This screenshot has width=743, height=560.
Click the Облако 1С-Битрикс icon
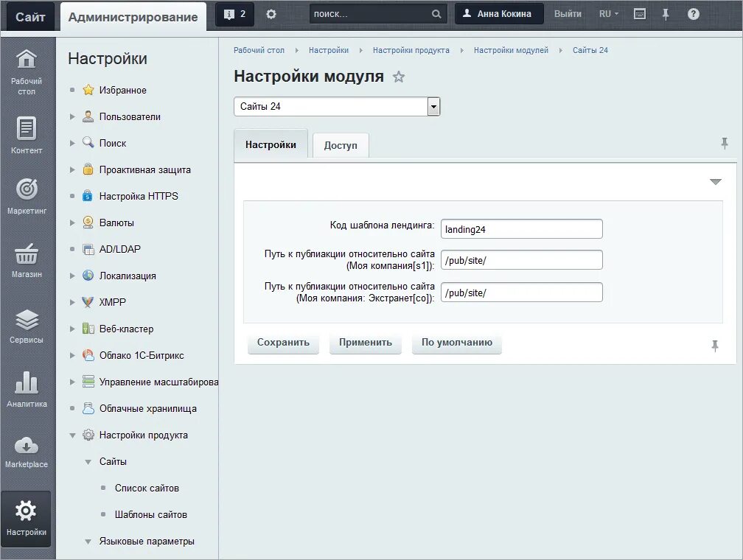click(x=88, y=355)
